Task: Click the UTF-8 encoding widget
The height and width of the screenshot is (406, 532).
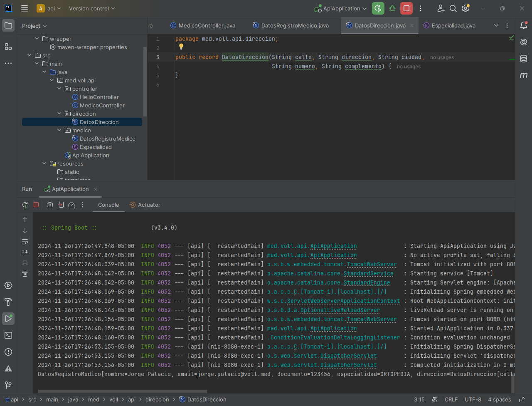Action: [x=473, y=400]
